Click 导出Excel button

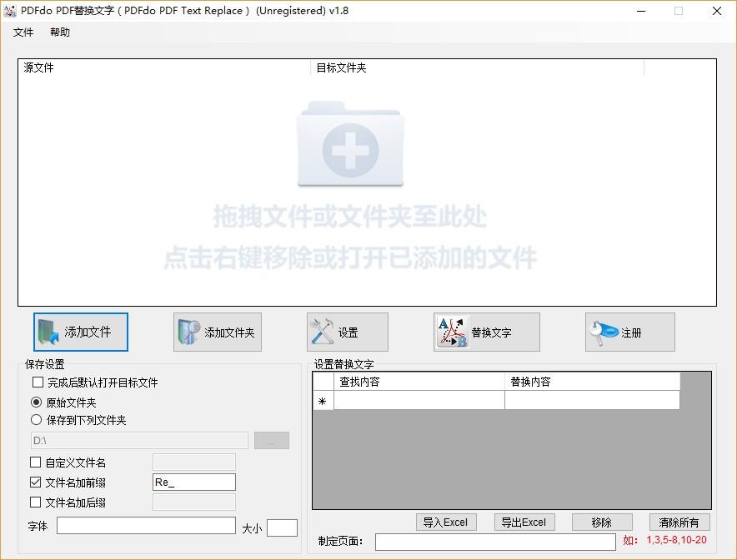pyautogui.click(x=524, y=522)
